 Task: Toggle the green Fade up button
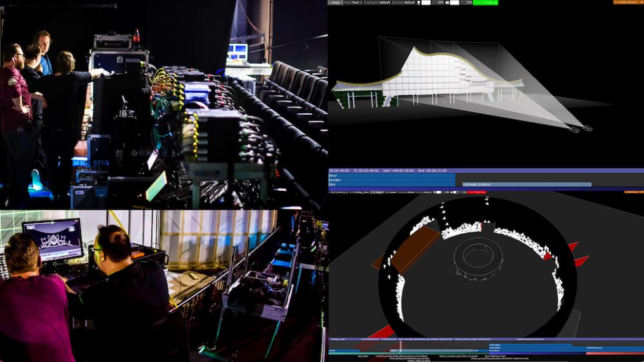point(489,3)
